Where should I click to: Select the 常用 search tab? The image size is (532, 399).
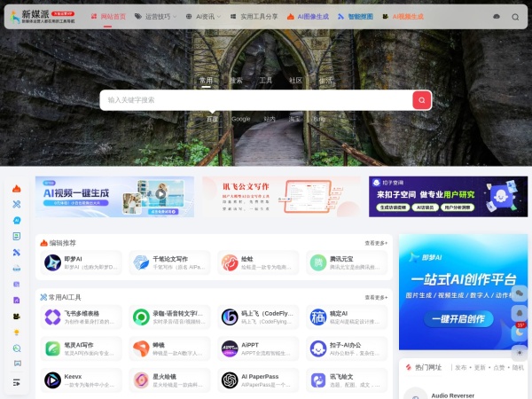(206, 81)
